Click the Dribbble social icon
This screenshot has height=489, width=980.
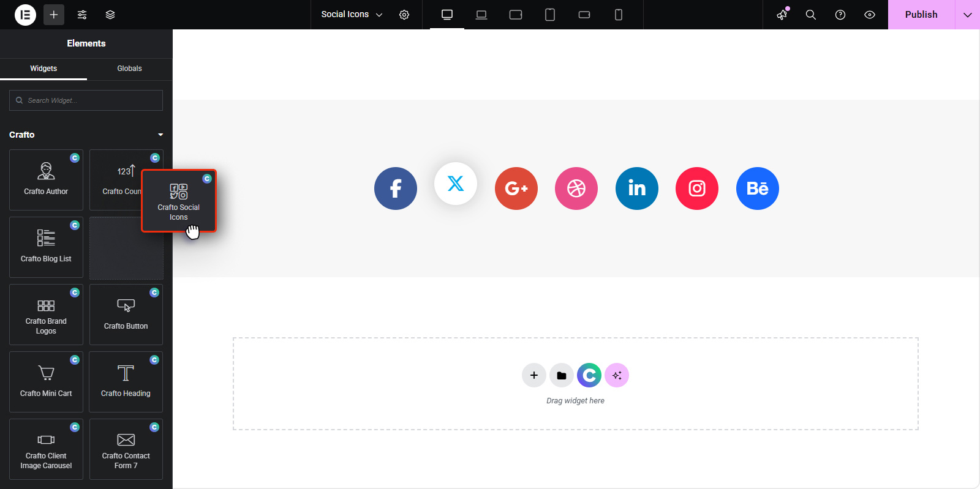pyautogui.click(x=576, y=189)
